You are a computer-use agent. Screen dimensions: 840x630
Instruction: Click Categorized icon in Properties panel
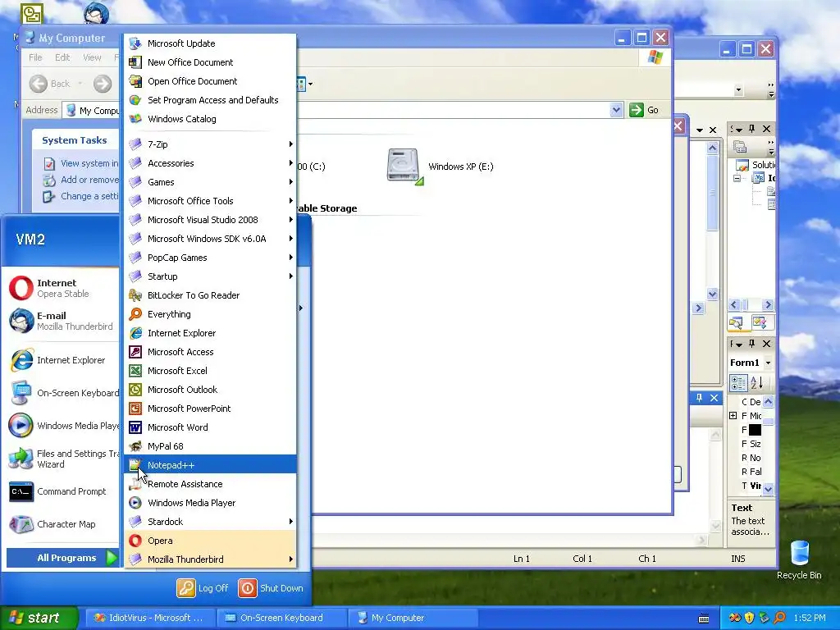click(738, 382)
